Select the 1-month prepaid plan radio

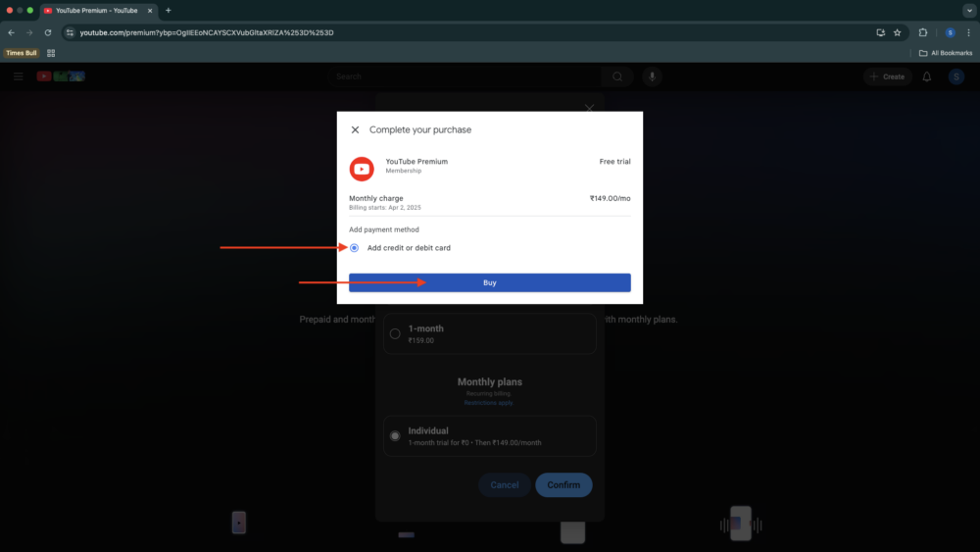pyautogui.click(x=395, y=333)
